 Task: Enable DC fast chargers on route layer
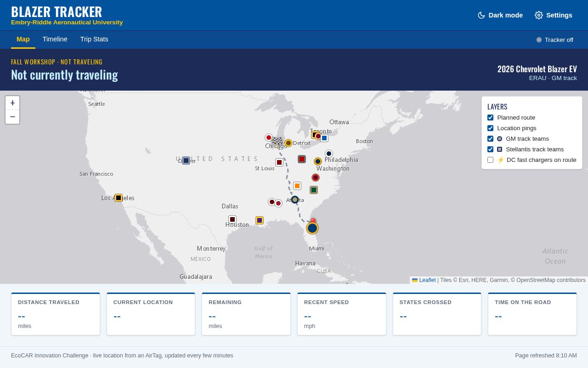(x=490, y=160)
